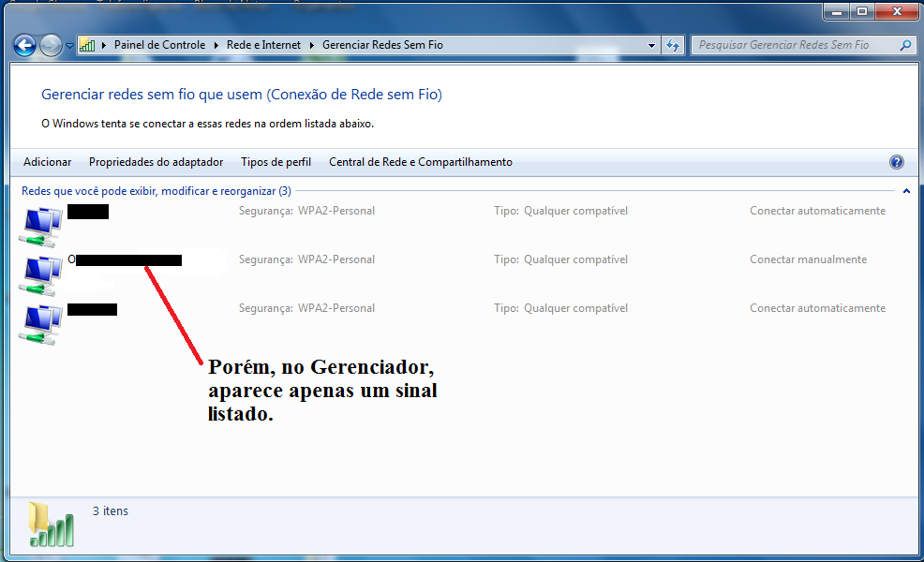Click the search magnifier icon
Image resolution: width=924 pixels, height=562 pixels.
click(x=906, y=45)
